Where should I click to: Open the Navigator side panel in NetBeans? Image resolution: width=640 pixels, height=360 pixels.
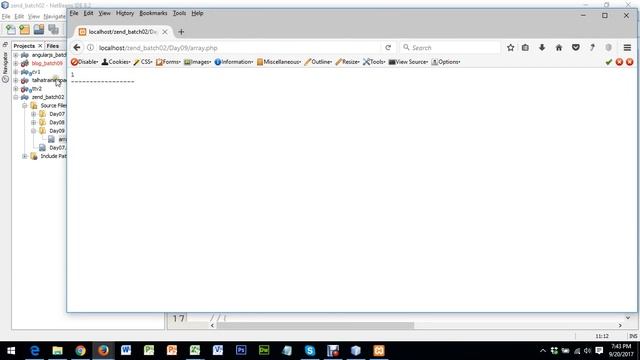tap(5, 67)
